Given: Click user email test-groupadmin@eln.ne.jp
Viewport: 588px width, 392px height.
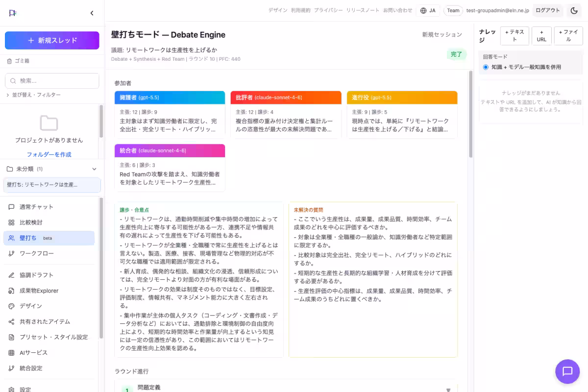Looking at the screenshot, I should (x=497, y=10).
